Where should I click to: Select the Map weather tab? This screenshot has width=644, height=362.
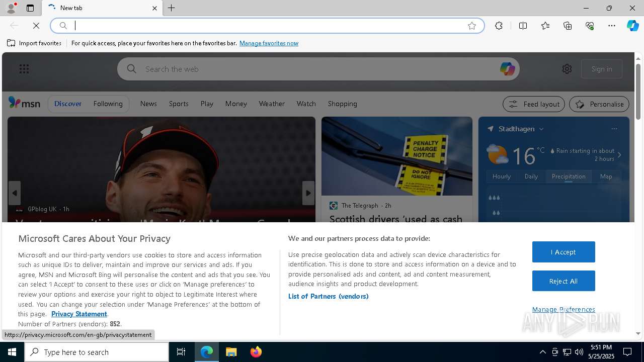coord(606,176)
